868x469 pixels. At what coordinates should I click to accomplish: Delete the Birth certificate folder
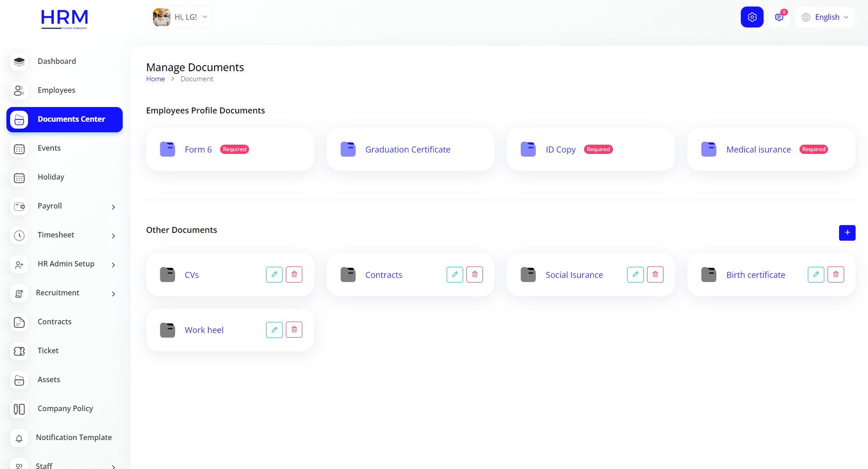pyautogui.click(x=835, y=275)
